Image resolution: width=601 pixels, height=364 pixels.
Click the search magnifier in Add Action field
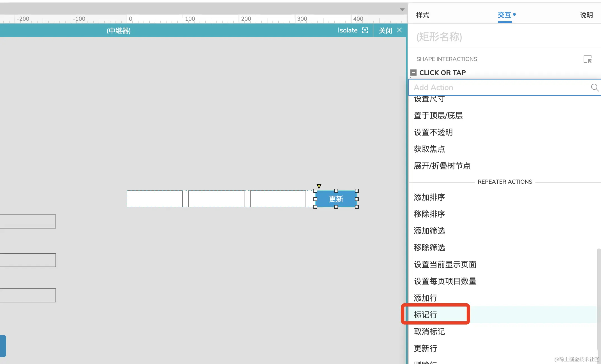pos(594,88)
